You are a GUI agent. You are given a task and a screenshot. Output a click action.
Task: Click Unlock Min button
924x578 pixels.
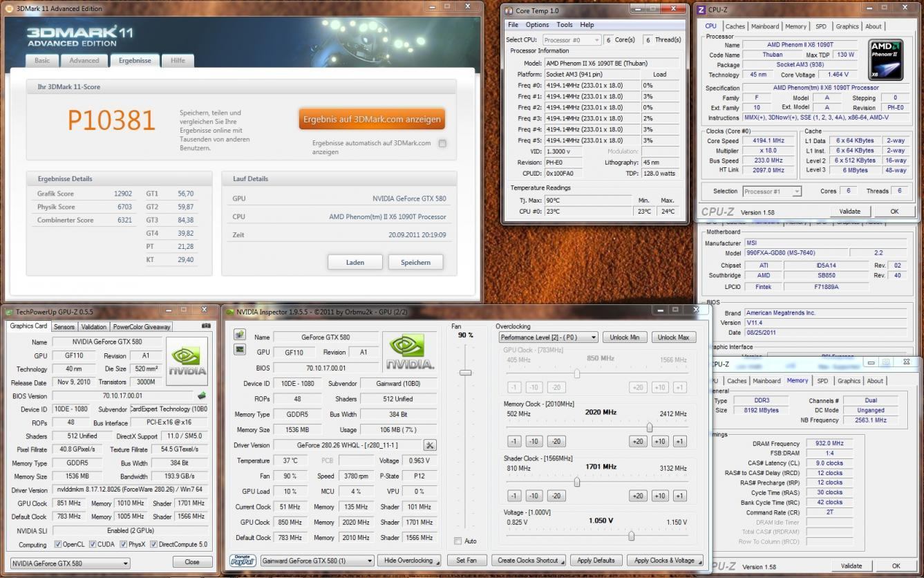click(x=625, y=337)
